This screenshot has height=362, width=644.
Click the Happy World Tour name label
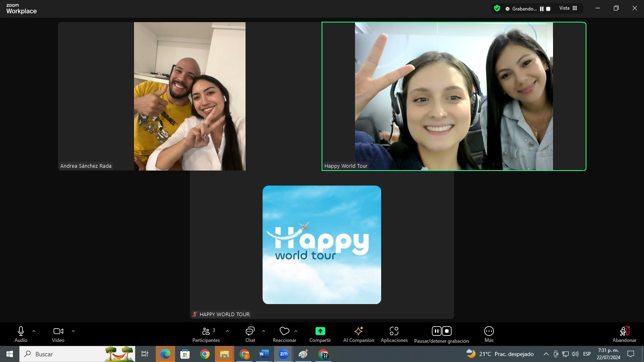(346, 166)
